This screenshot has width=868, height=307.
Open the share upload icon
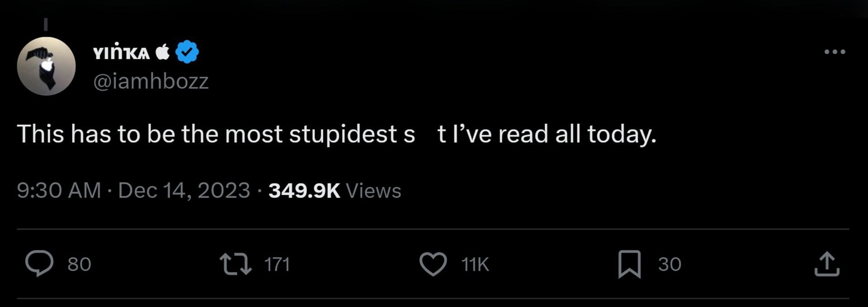tap(827, 264)
